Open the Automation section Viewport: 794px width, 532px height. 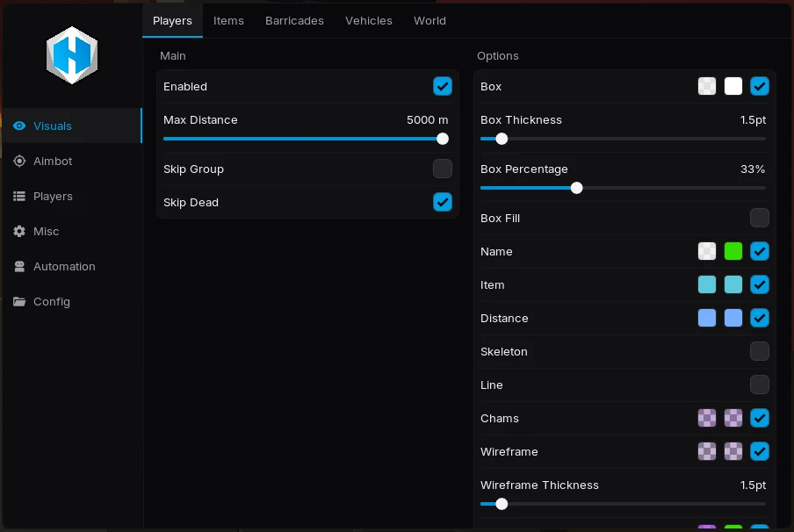(x=72, y=266)
